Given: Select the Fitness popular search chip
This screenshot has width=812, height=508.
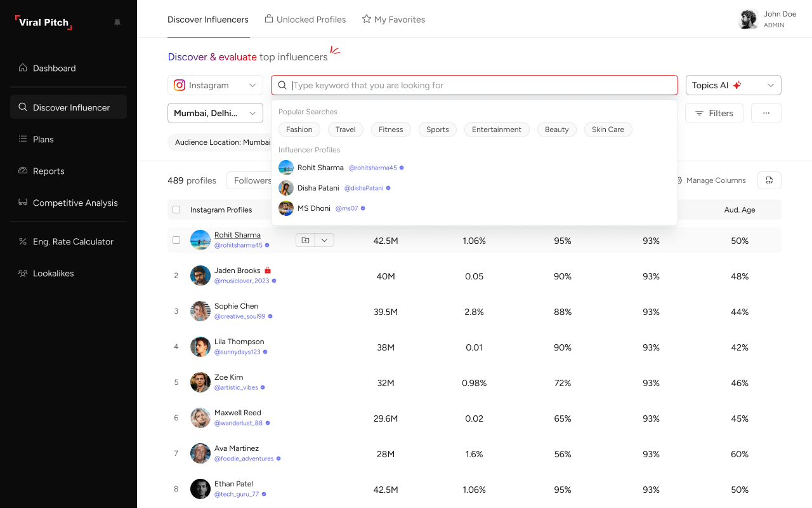Looking at the screenshot, I should click(391, 130).
